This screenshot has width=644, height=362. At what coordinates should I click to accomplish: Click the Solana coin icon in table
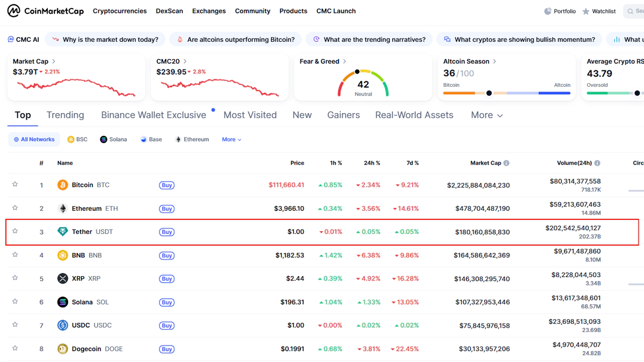pos(63,302)
